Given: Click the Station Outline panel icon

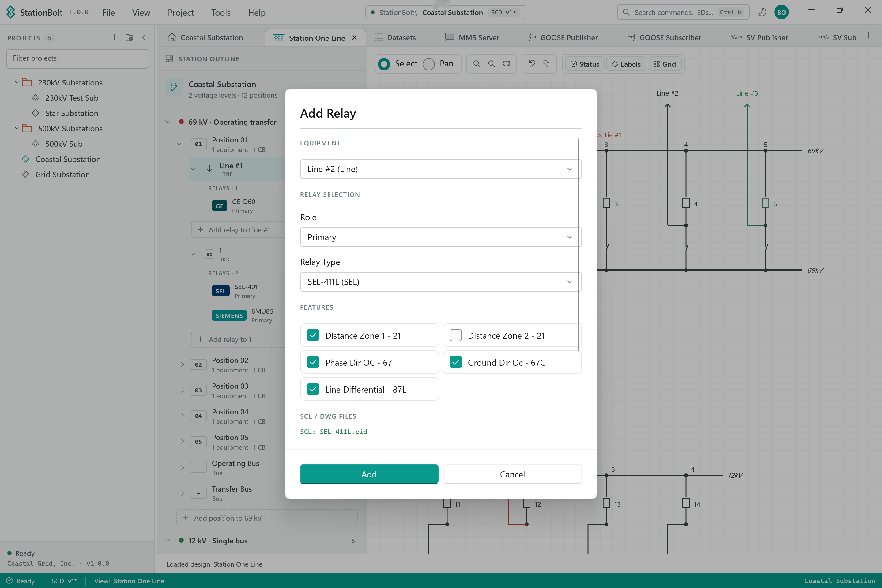Looking at the screenshot, I should [169, 58].
